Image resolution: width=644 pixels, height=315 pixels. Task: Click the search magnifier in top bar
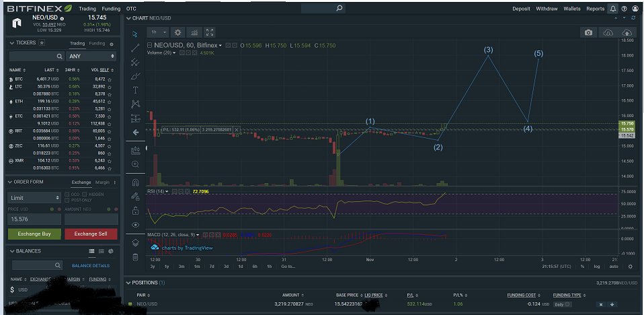[x=339, y=8]
